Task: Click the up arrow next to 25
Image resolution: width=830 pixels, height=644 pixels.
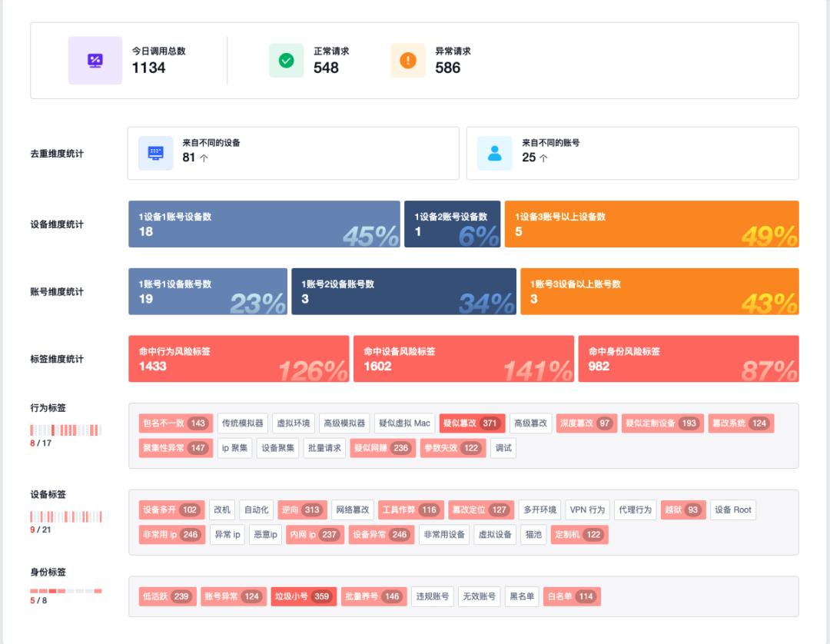Action: pyautogui.click(x=543, y=158)
